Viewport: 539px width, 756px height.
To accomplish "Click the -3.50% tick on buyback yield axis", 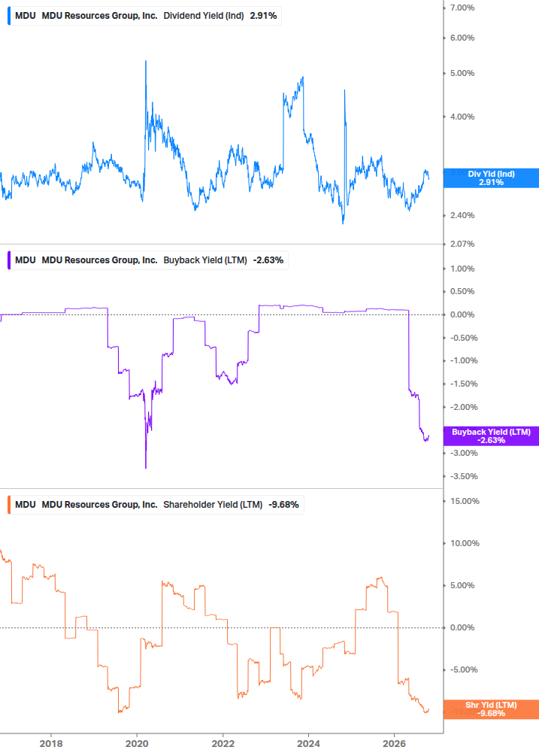I will point(464,476).
